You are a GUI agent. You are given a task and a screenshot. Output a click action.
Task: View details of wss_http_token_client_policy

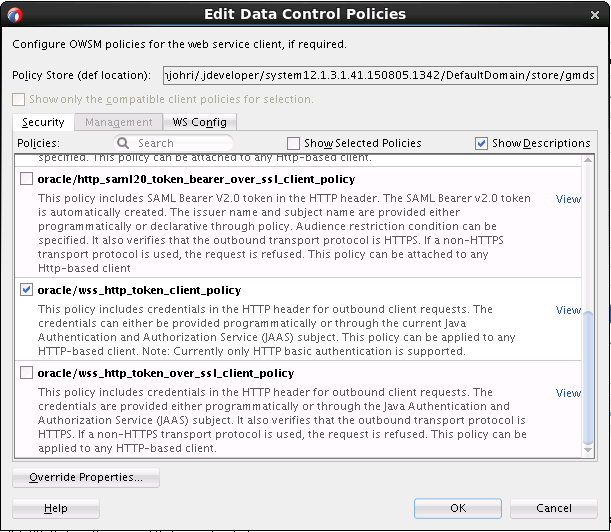(x=568, y=310)
